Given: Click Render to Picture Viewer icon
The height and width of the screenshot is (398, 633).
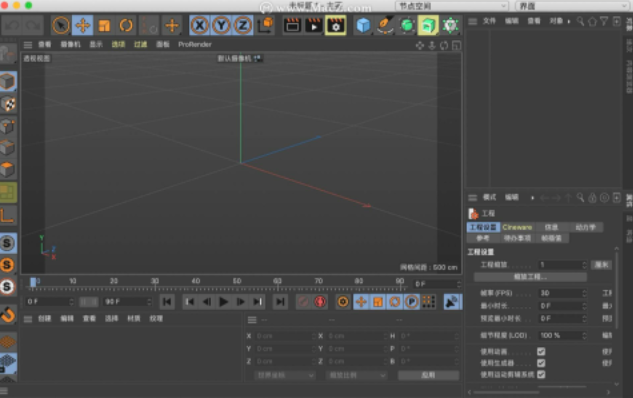Looking at the screenshot, I should click(314, 25).
